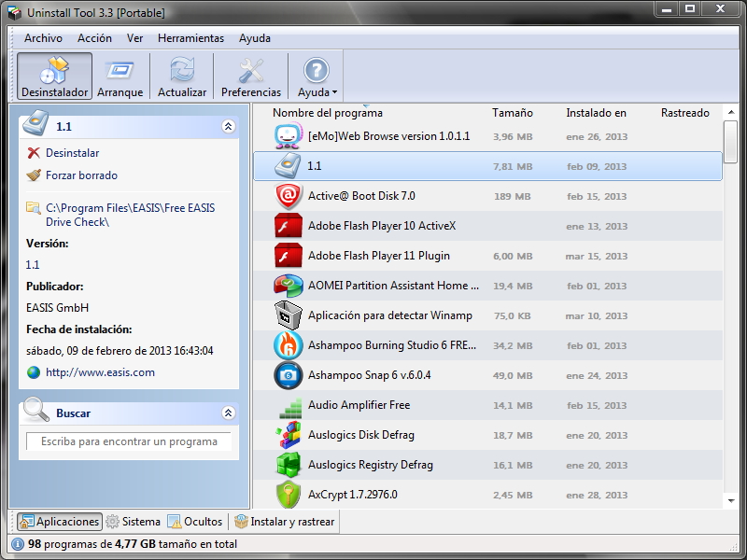
Task: Select the [eMo]Web Browse icon
Action: pos(289,135)
